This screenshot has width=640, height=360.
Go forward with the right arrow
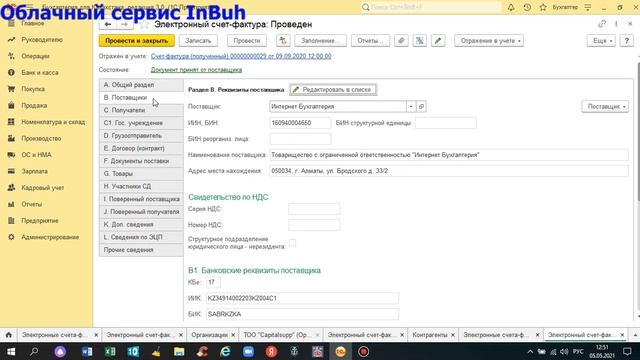tap(124, 24)
